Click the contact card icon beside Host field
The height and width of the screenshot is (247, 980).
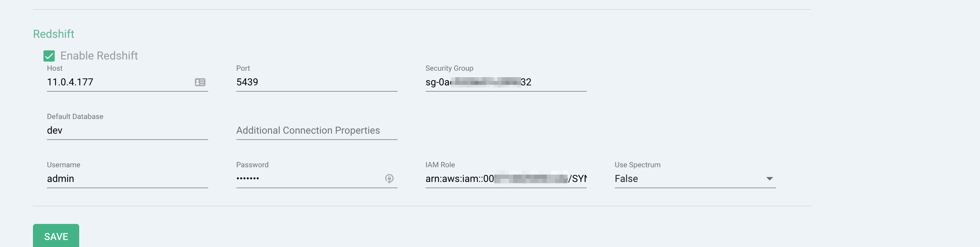point(200,82)
